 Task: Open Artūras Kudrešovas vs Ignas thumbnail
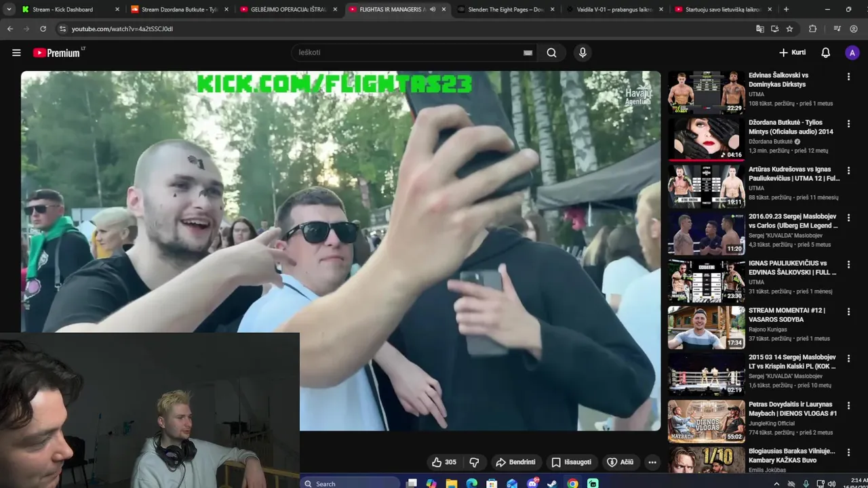coord(706,186)
